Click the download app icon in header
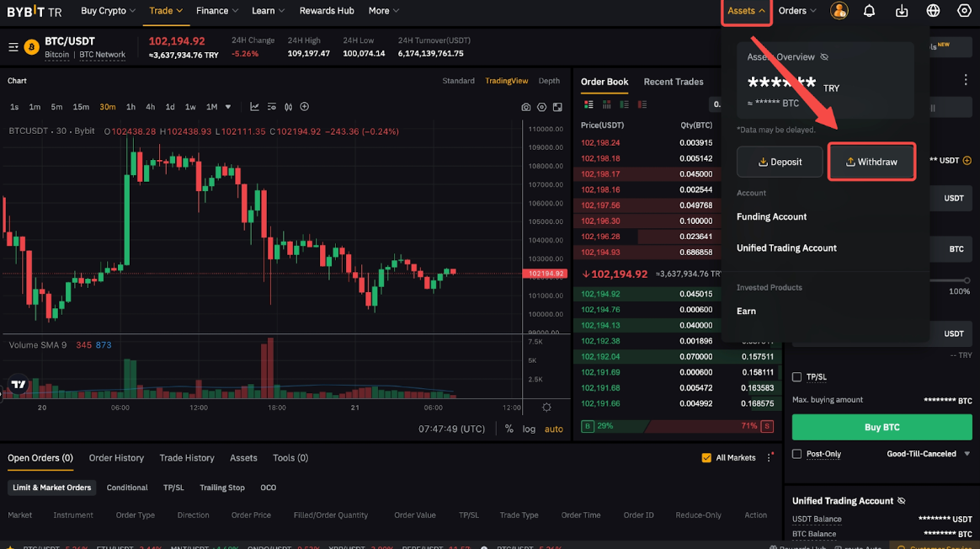The width and height of the screenshot is (980, 549). click(902, 11)
